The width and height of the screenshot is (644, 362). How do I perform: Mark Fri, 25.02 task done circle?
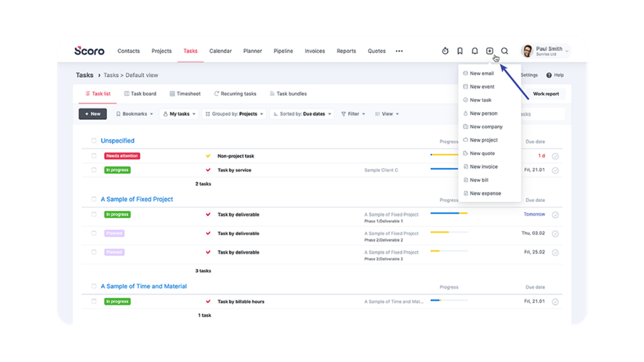point(555,253)
